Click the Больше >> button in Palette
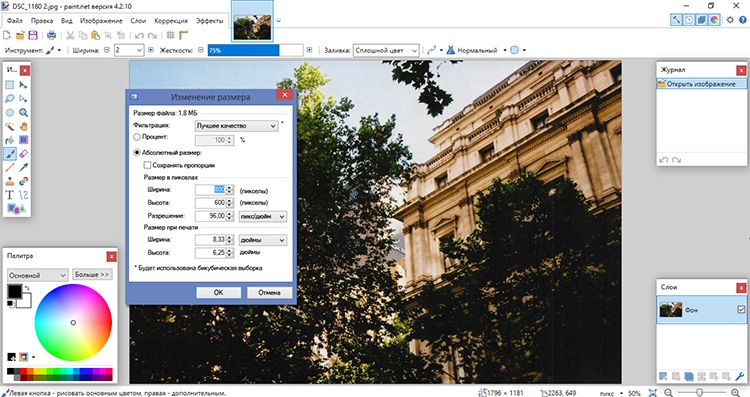750x397 pixels. click(92, 275)
